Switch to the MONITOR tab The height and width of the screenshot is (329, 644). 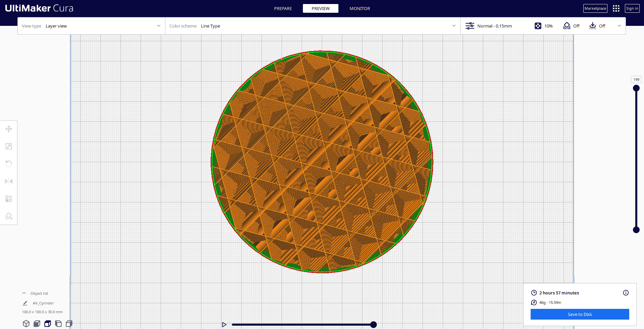[x=360, y=8]
